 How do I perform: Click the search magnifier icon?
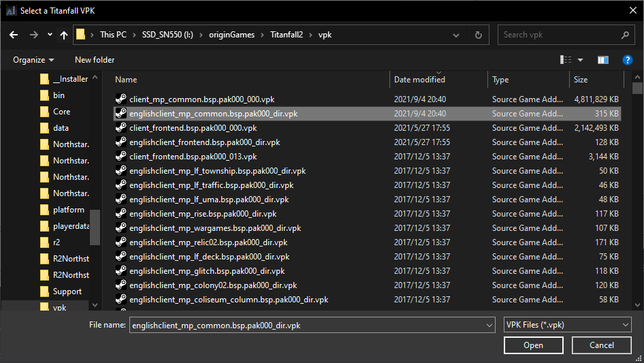tap(625, 35)
